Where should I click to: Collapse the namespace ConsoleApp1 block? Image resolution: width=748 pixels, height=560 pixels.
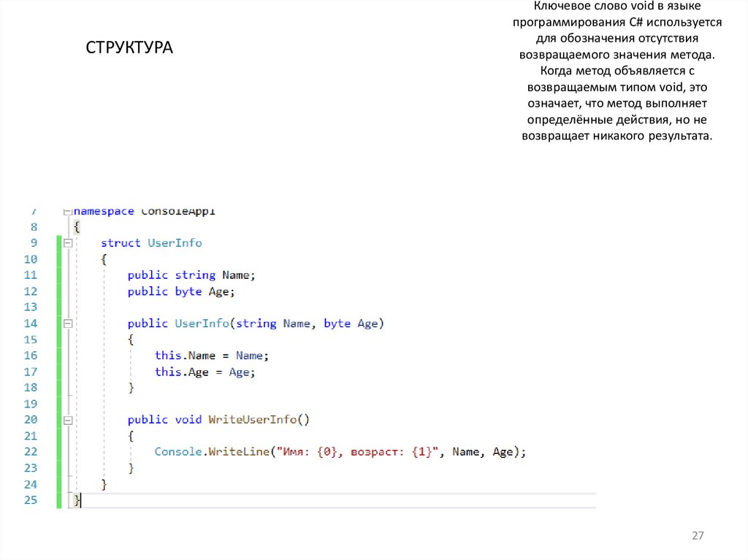(68, 211)
